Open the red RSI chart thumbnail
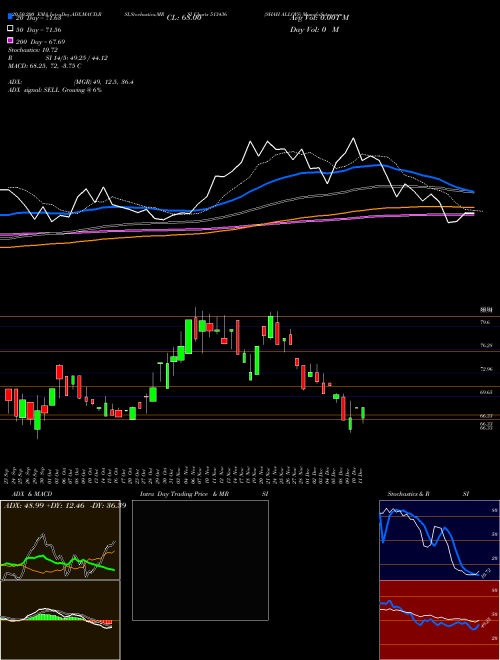This screenshot has width=500, height=660. click(x=439, y=620)
